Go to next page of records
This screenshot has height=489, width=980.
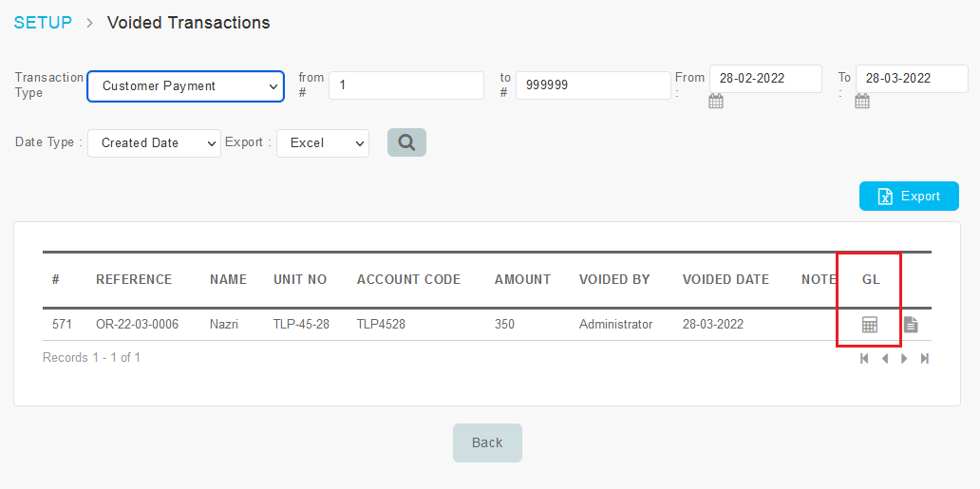[904, 359]
